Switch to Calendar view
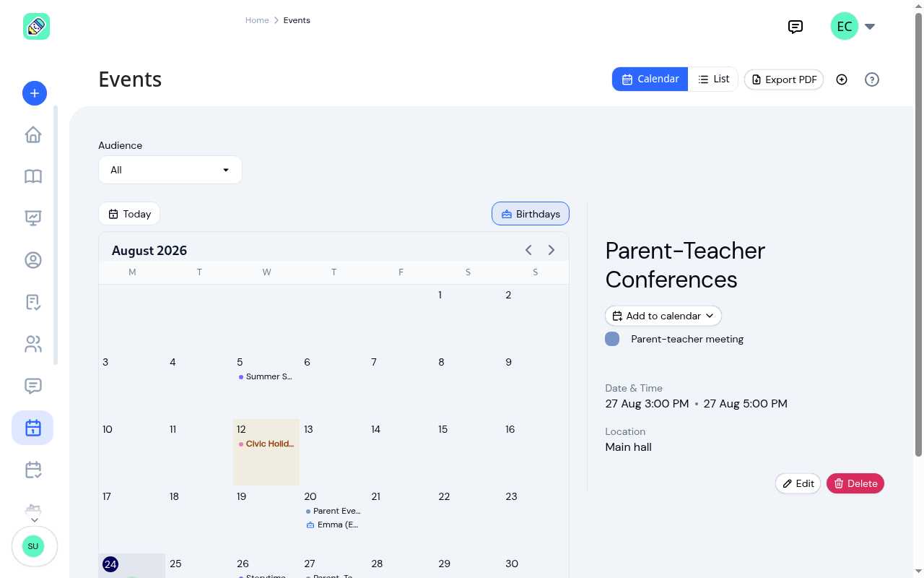 click(650, 79)
